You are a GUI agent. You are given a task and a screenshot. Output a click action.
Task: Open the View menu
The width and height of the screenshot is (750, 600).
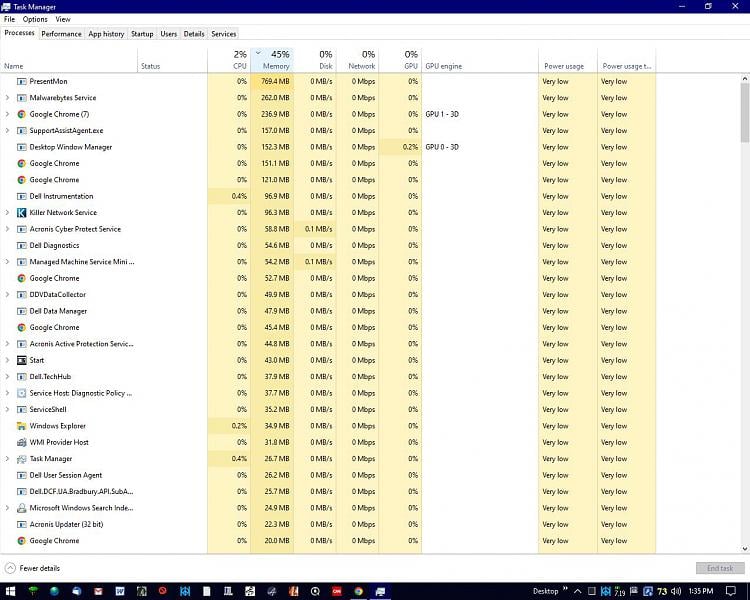tap(63, 19)
